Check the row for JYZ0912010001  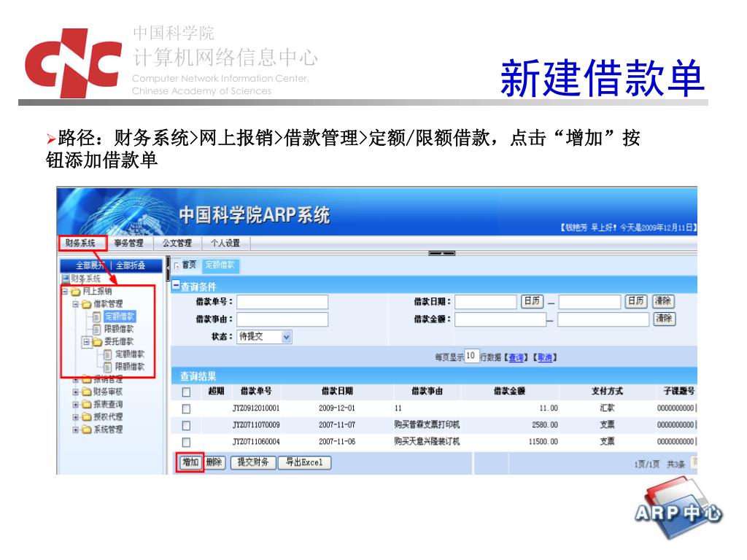click(x=186, y=408)
